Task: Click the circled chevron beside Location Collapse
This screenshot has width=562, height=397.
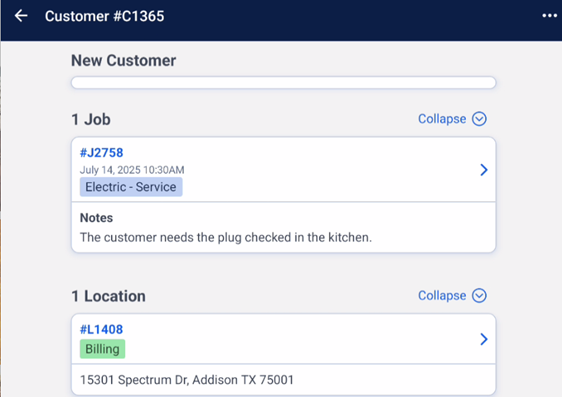Action: [x=479, y=296]
